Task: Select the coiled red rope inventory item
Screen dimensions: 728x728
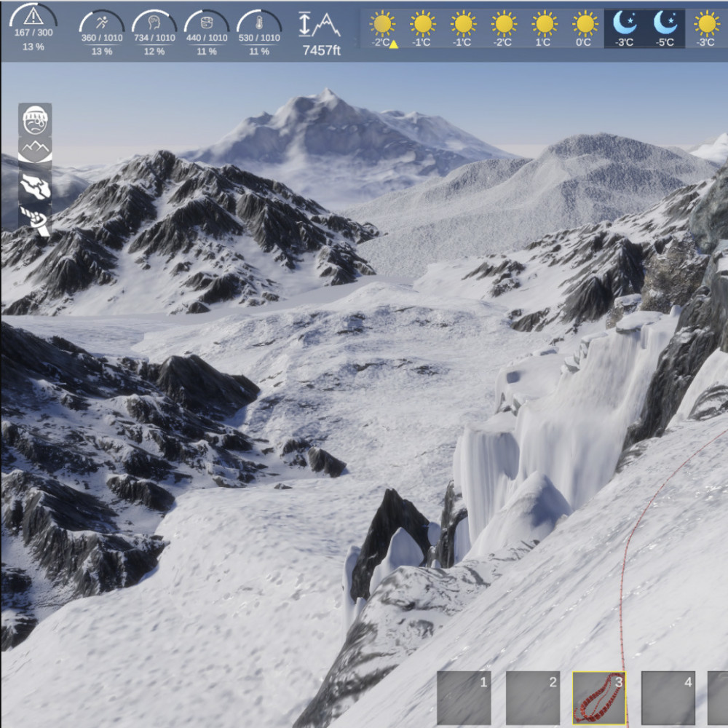Action: pos(598,698)
